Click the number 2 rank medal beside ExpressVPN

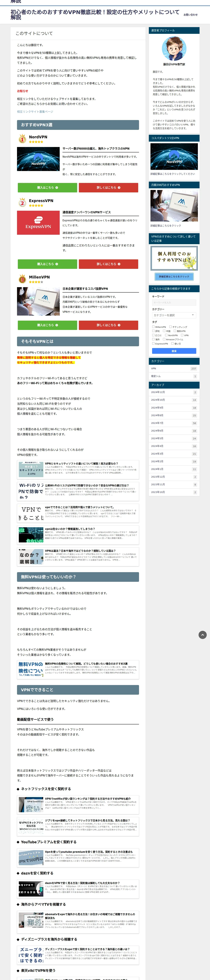(x=22, y=203)
